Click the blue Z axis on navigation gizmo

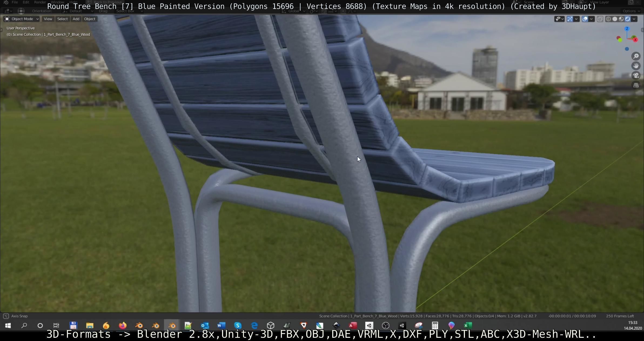[627, 29]
